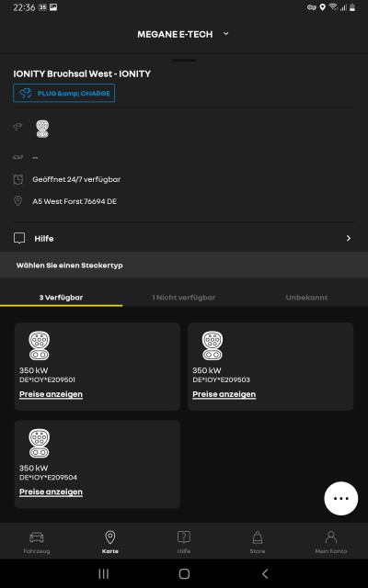Tap the opening hours clock icon

pyautogui.click(x=18, y=179)
